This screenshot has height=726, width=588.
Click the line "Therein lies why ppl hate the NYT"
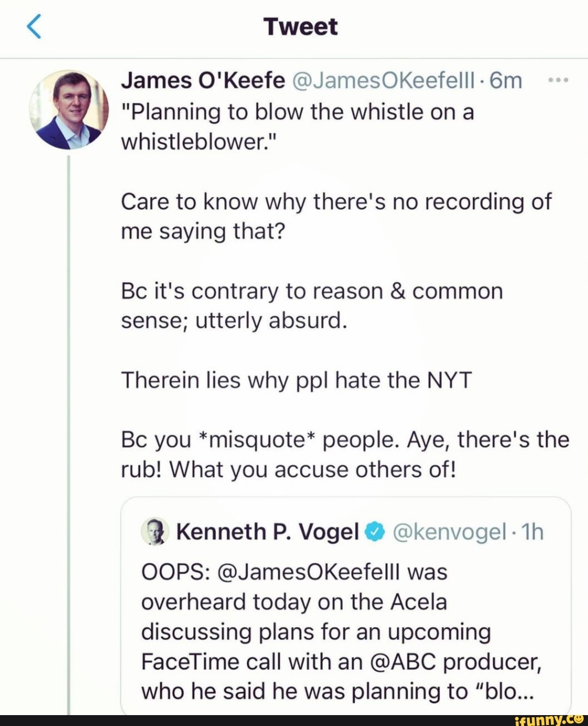[296, 380]
